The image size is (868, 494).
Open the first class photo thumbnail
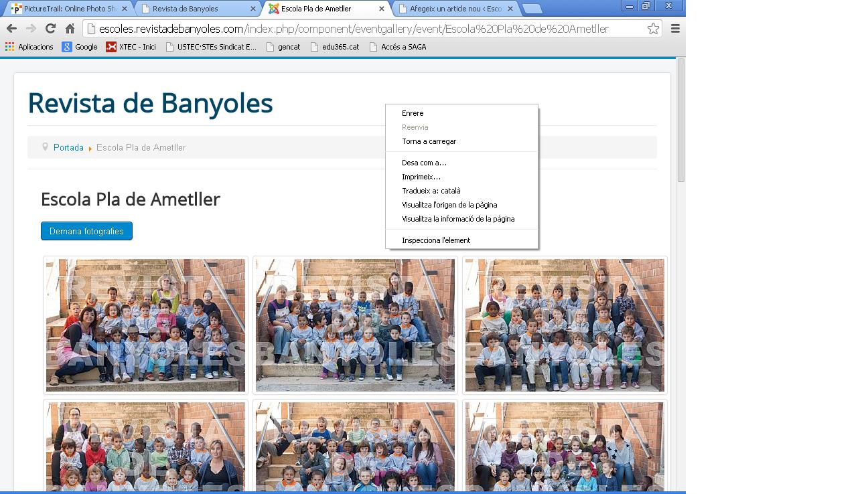pos(145,325)
